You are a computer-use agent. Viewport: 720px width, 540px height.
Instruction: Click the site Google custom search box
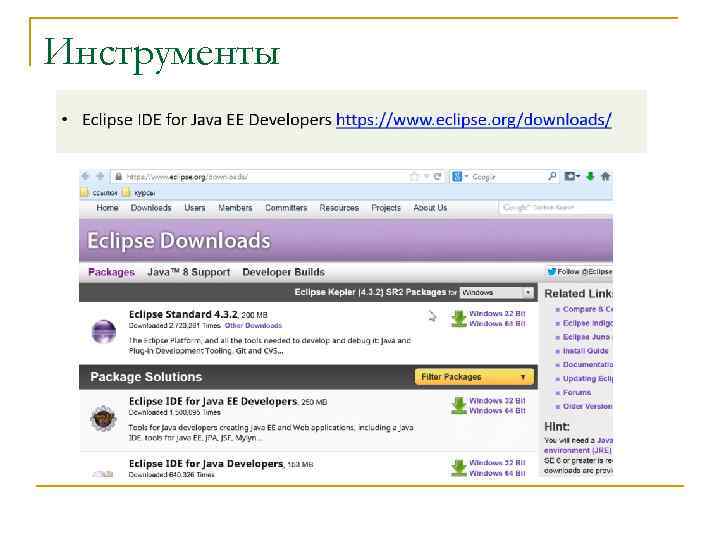pos(555,208)
